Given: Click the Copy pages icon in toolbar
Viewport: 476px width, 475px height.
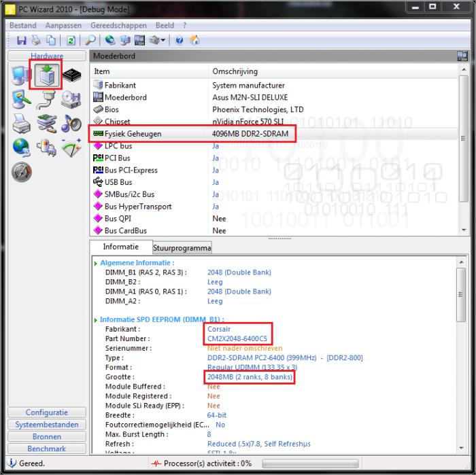Looking at the screenshot, I should click(x=51, y=40).
